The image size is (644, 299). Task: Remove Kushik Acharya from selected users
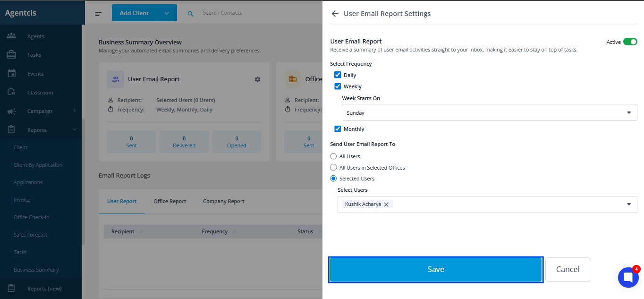tap(386, 205)
